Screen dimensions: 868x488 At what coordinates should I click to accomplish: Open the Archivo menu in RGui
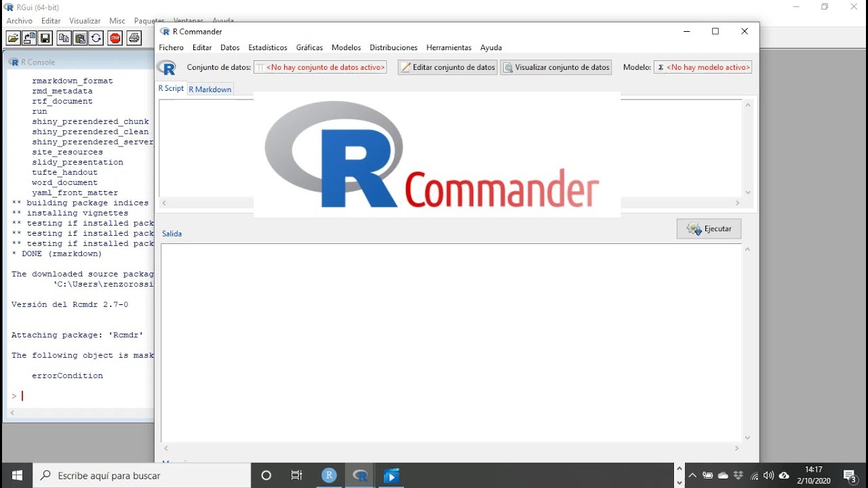tap(20, 21)
